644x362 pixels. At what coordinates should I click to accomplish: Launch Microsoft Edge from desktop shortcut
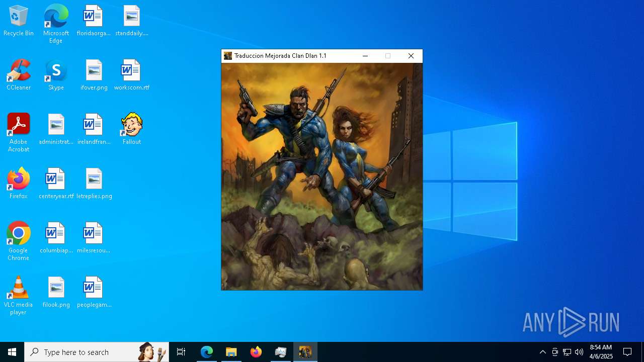(x=56, y=24)
